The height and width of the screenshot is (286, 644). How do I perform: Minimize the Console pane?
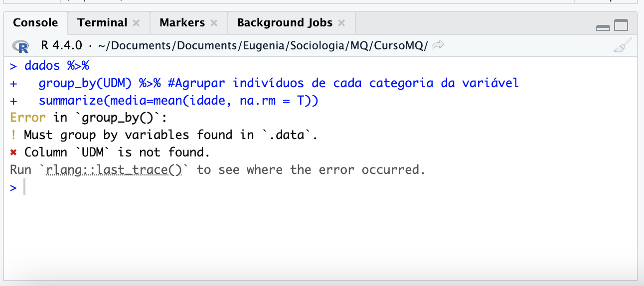(x=603, y=27)
